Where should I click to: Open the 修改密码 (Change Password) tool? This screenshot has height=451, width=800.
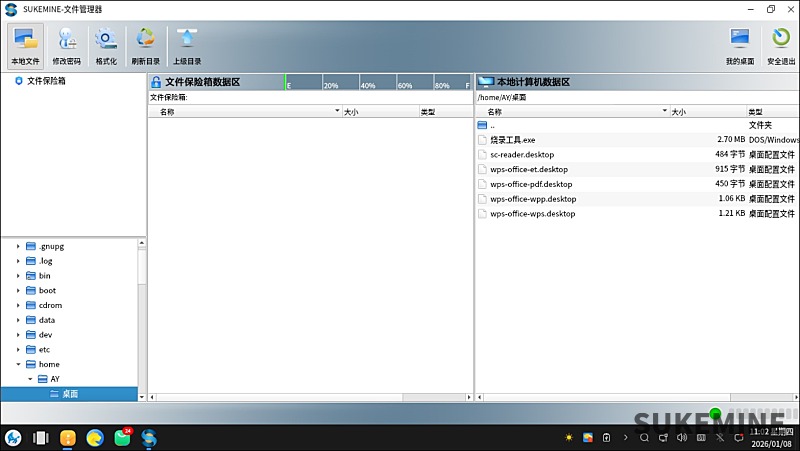tap(67, 45)
